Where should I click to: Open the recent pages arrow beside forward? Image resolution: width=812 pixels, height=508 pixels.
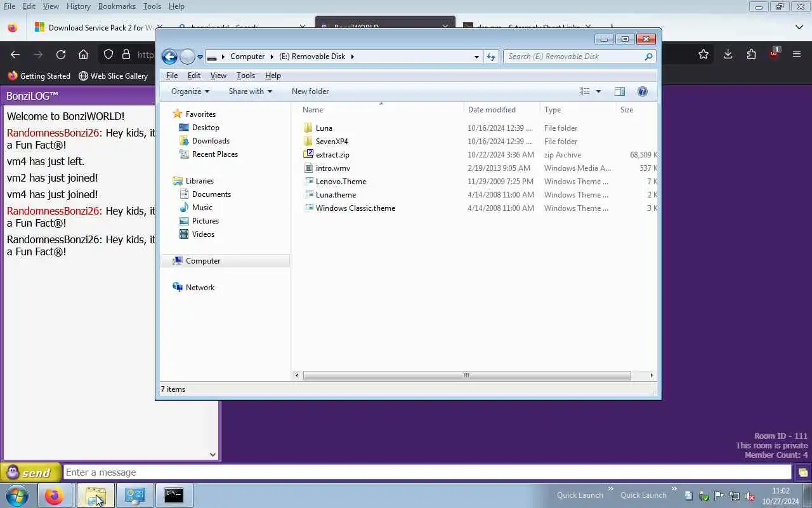coord(200,57)
